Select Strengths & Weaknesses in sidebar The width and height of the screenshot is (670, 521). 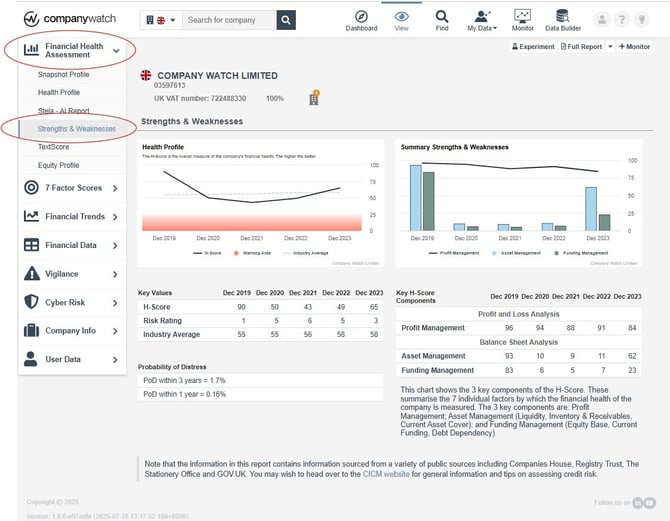76,129
